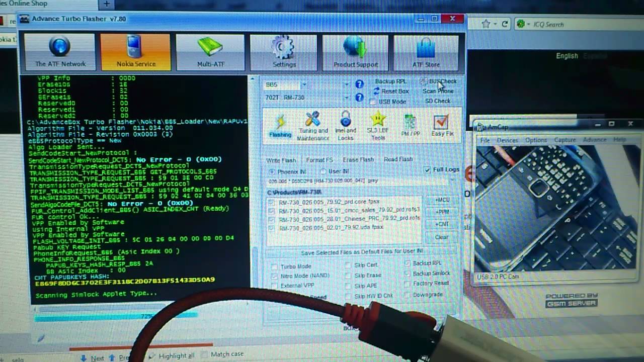Toggle the Match case checkbox in find bar

pyautogui.click(x=222, y=354)
